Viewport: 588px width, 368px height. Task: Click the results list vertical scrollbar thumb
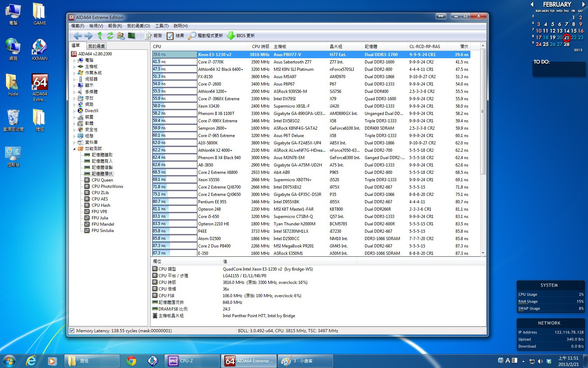pyautogui.click(x=483, y=111)
